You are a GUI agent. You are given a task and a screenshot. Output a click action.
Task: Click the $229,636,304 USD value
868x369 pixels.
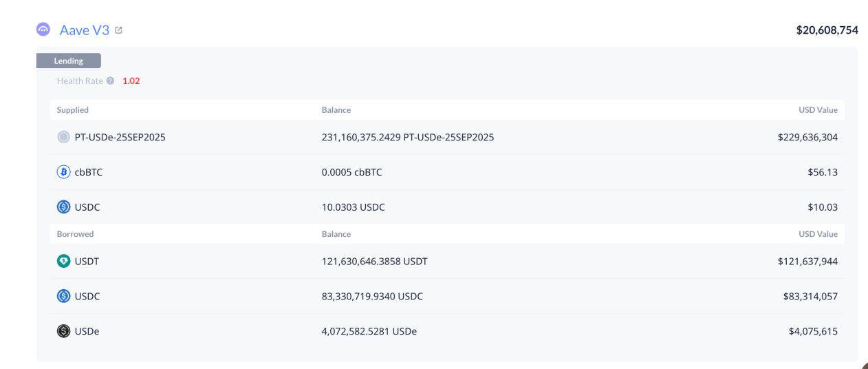(807, 137)
